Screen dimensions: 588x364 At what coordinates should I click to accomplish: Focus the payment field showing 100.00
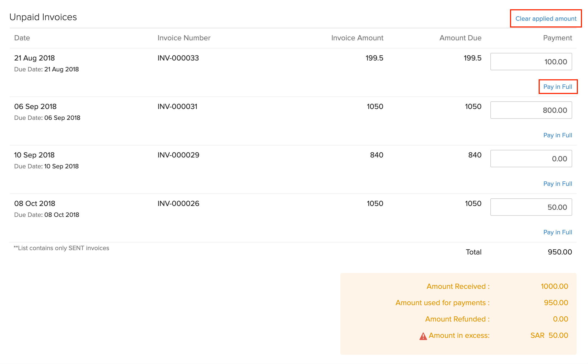point(531,62)
